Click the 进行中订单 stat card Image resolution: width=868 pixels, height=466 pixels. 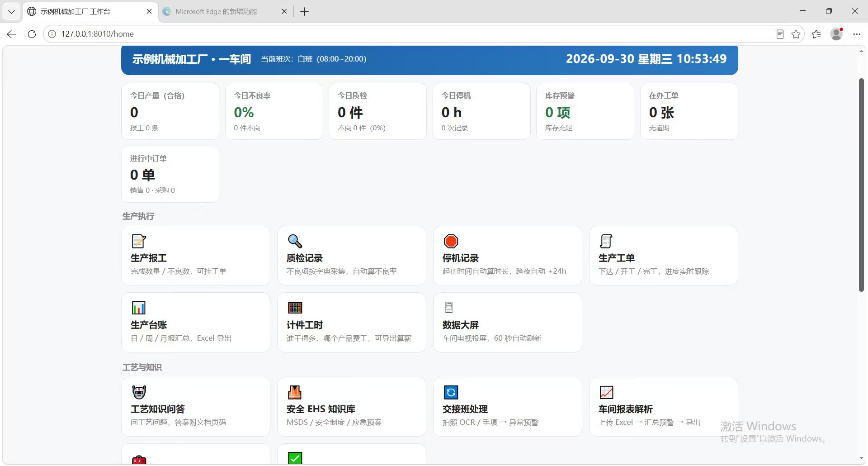(x=170, y=174)
